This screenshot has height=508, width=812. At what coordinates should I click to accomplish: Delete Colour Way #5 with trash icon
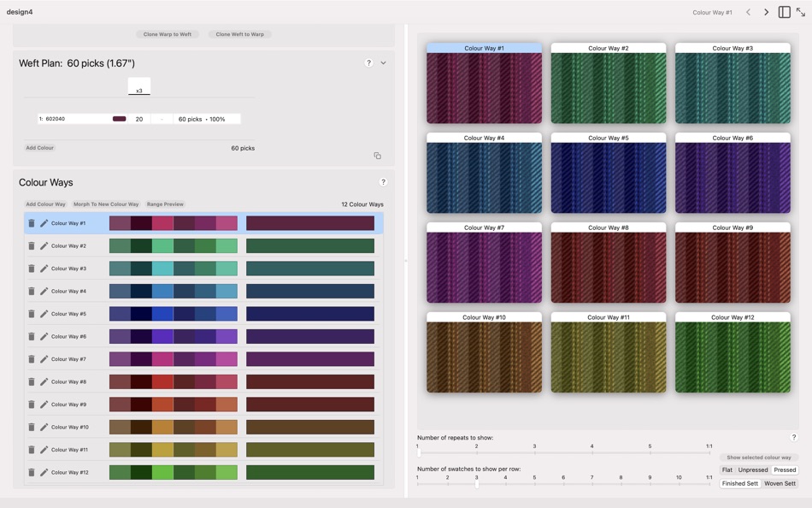click(x=31, y=314)
